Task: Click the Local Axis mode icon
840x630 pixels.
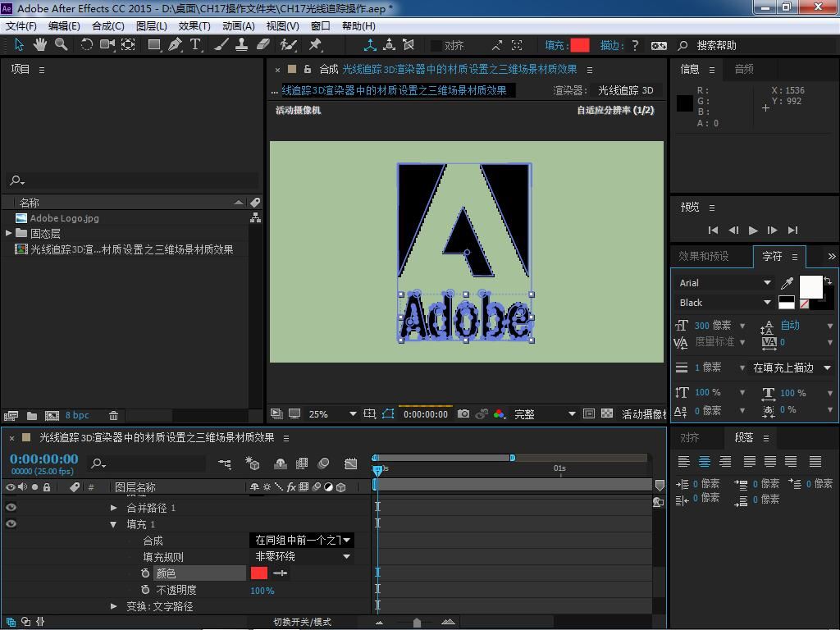Action: [370, 45]
